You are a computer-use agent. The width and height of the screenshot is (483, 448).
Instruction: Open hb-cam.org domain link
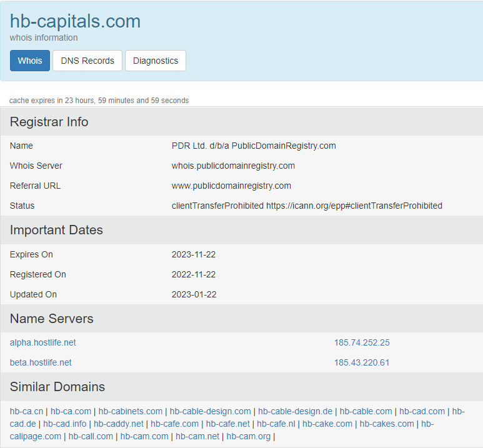[249, 437]
